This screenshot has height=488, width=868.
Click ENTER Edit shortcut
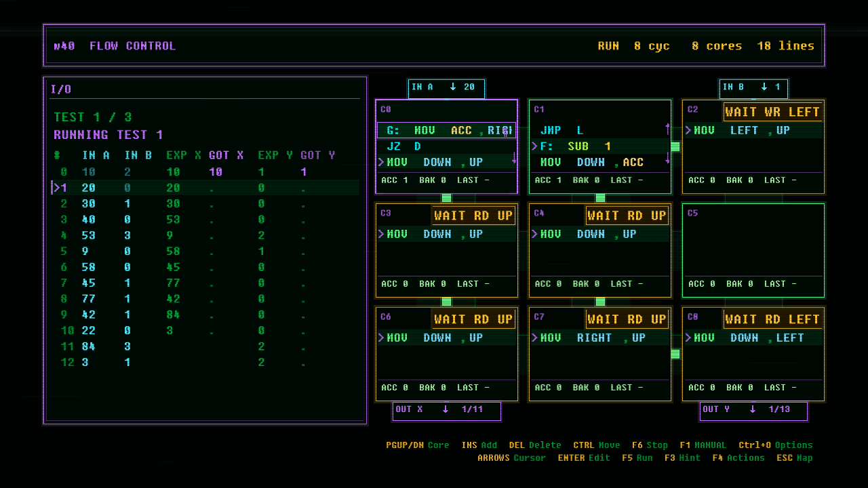point(584,458)
